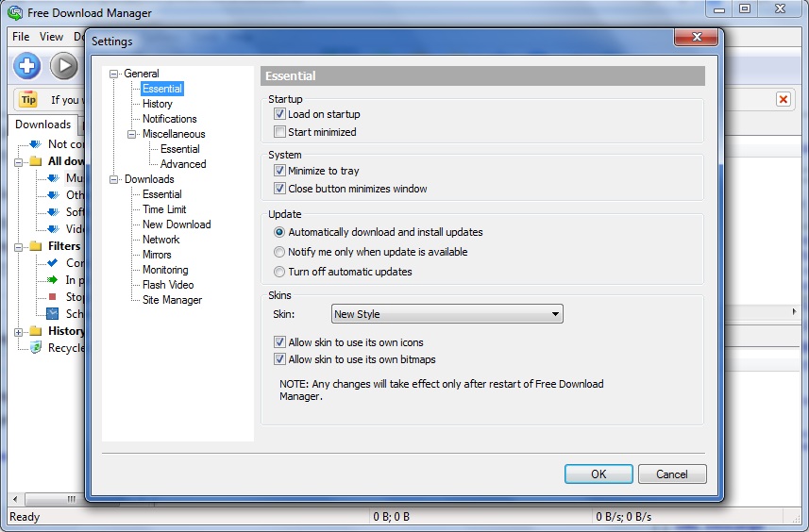Select Notify me only when update is available
809x532 pixels.
pyautogui.click(x=279, y=252)
